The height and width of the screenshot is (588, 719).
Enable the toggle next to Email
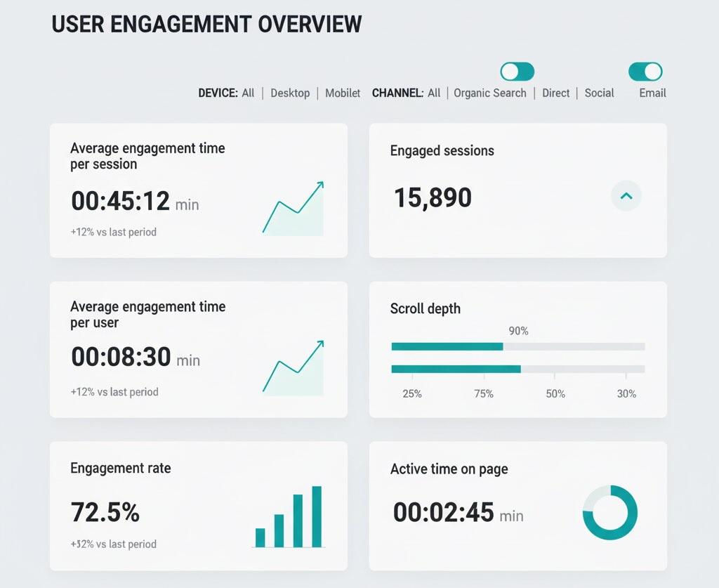(x=645, y=71)
